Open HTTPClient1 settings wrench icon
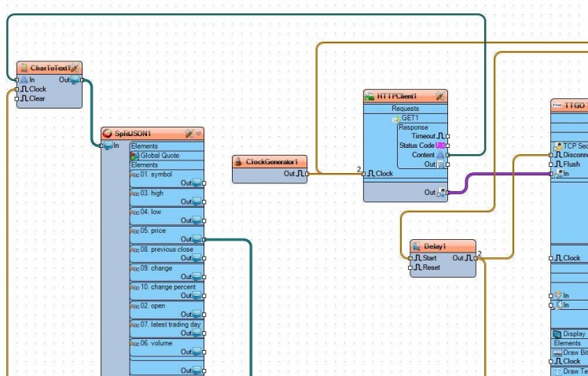Image resolution: width=588 pixels, height=376 pixels. click(441, 96)
